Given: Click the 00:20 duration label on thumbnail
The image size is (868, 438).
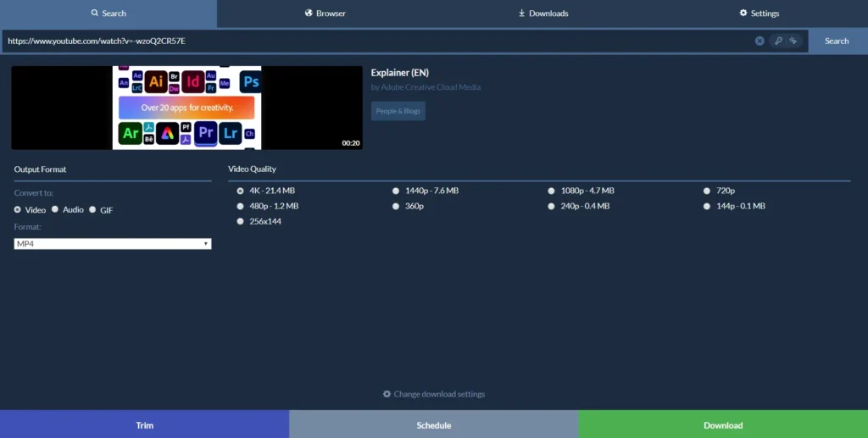Looking at the screenshot, I should coord(351,143).
